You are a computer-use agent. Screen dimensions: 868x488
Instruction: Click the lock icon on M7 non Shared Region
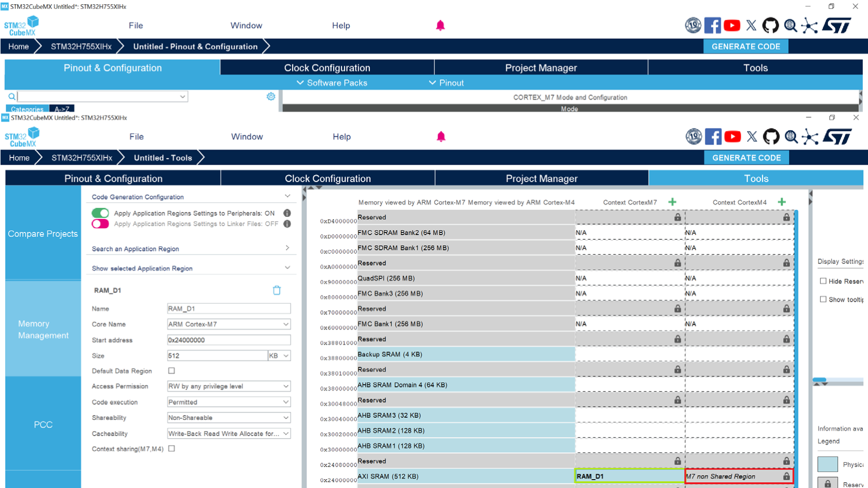point(786,476)
